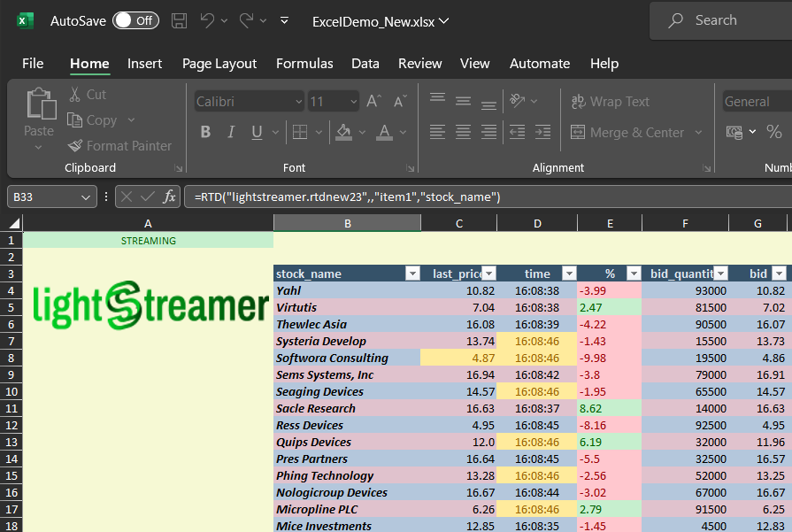Open the last_price filter dropdown
The width and height of the screenshot is (792, 532).
489,274
